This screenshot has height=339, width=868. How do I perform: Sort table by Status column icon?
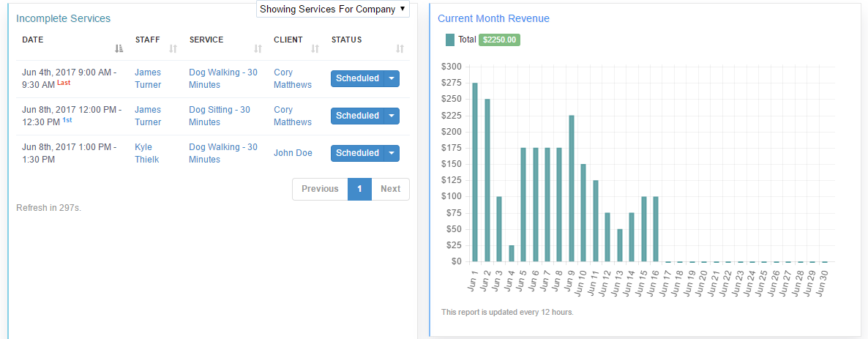tap(400, 49)
